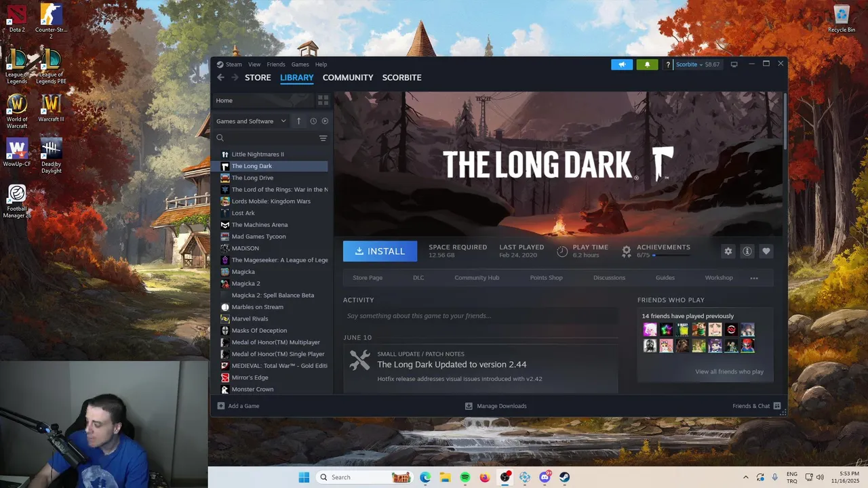868x488 pixels.
Task: Switch library to collections grid view
Action: tap(323, 100)
